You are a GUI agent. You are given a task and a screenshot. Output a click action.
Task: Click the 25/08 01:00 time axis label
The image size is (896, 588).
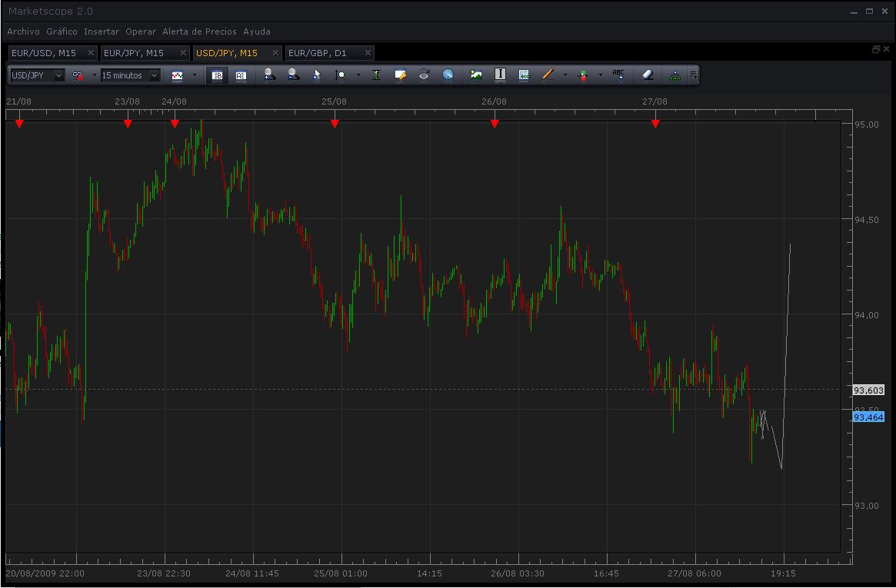341,573
